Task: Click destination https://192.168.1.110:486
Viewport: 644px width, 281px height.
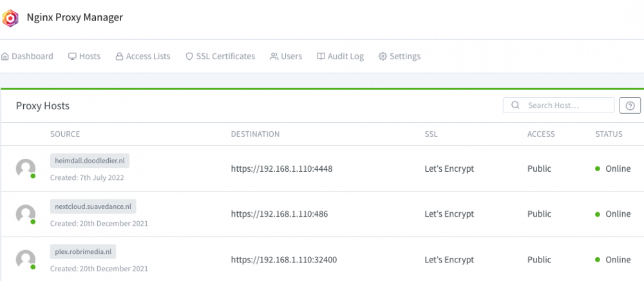Action: 279,213
